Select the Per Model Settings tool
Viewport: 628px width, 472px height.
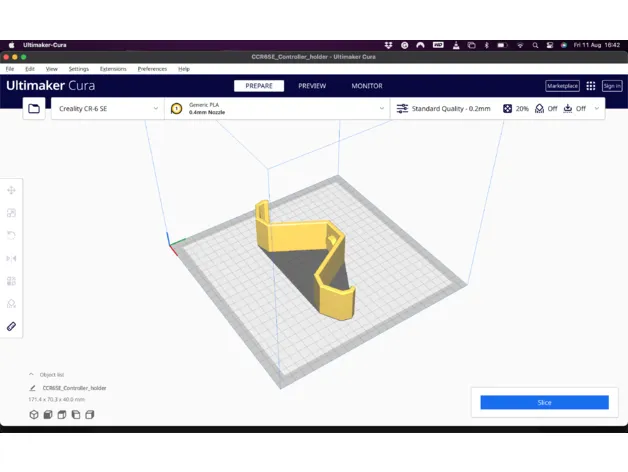(11, 281)
